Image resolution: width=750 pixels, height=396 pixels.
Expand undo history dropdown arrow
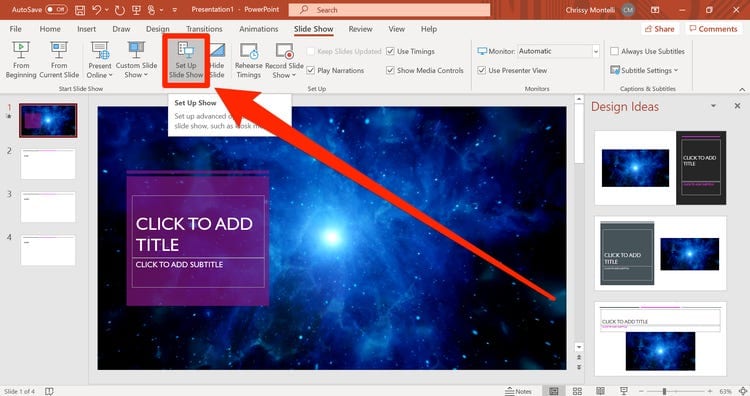click(107, 10)
